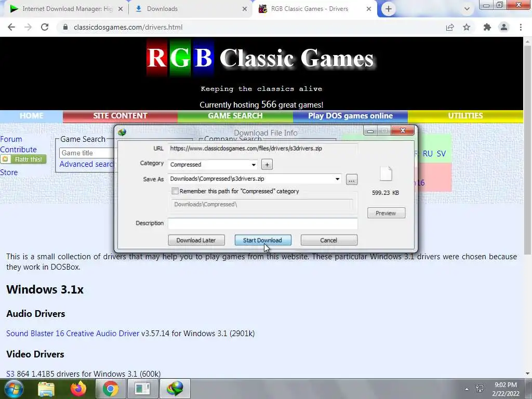
Task: Click the share page icon in address bar
Action: click(x=450, y=27)
